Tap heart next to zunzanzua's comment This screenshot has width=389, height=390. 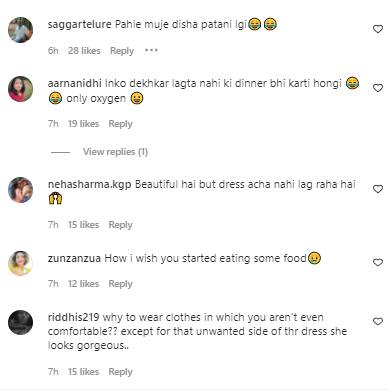click(377, 263)
